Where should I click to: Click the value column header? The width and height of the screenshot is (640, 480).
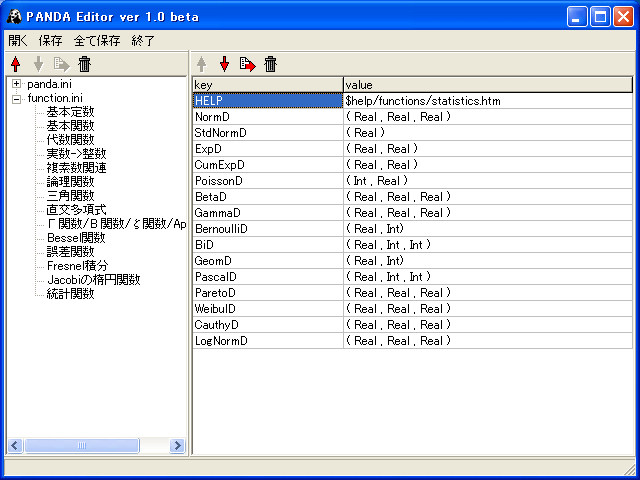pos(488,85)
